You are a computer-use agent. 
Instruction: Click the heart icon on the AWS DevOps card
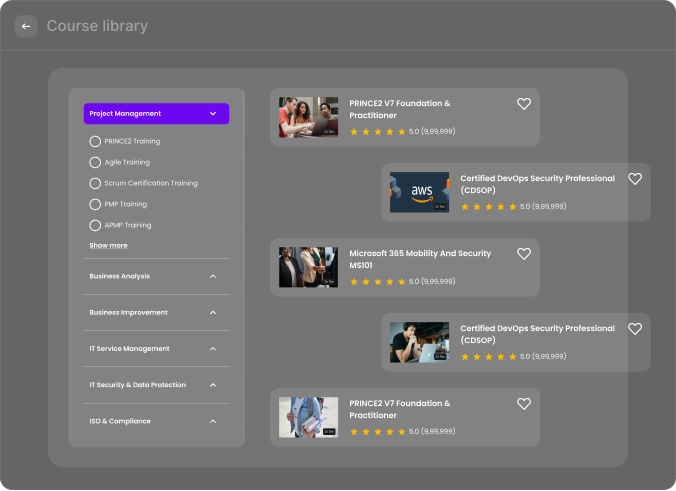(635, 179)
